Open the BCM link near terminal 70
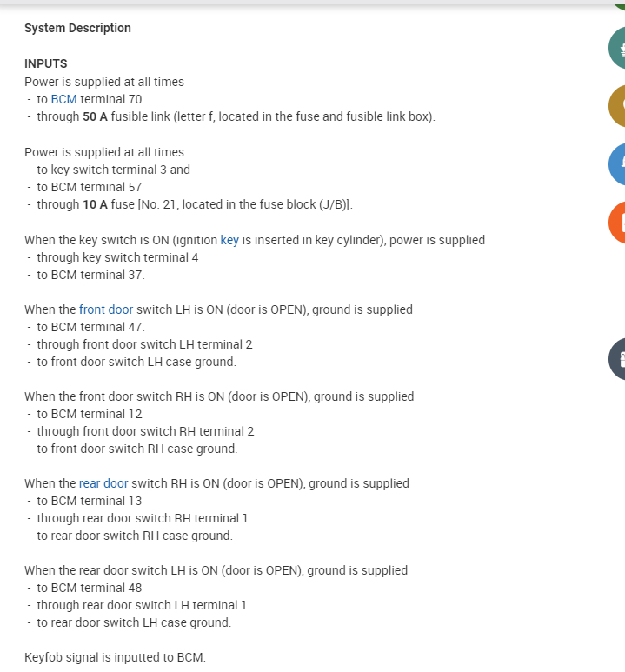Screen dimensions: 625x672 (64, 99)
